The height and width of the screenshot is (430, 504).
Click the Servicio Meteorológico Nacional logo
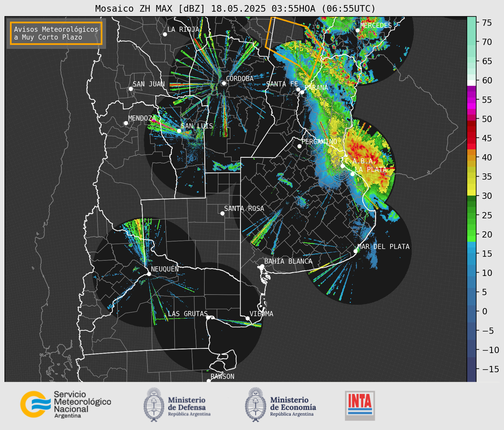coord(66,404)
